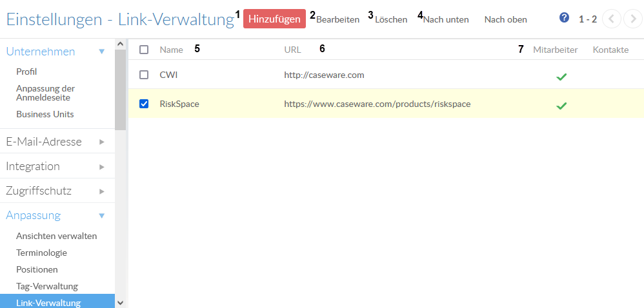644x308 pixels.
Task: Click Bearbeiten in the toolbar
Action: tap(337, 19)
